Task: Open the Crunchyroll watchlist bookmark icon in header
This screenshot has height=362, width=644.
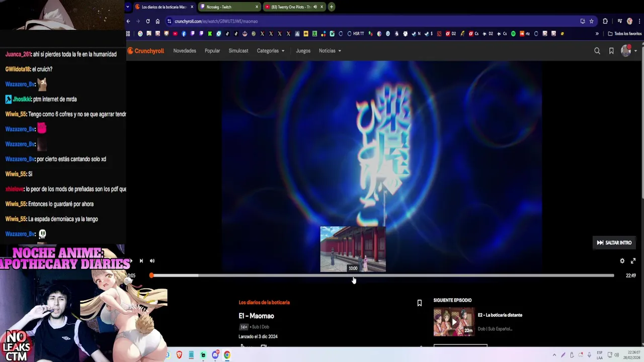Action: (x=611, y=51)
